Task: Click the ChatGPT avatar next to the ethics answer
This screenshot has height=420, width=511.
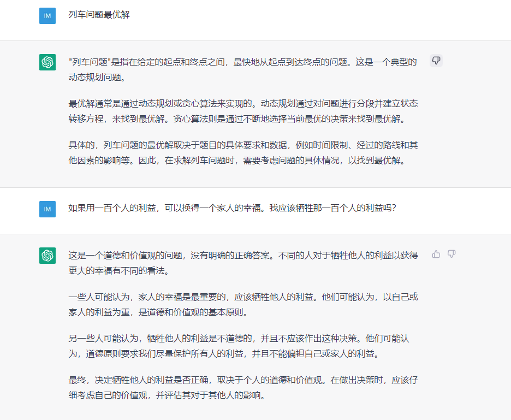Action: [47, 255]
